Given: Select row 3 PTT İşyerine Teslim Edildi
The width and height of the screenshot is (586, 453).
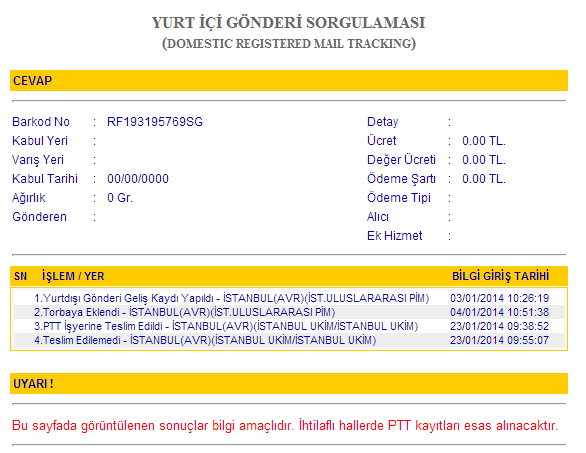Looking at the screenshot, I should pos(289,326).
